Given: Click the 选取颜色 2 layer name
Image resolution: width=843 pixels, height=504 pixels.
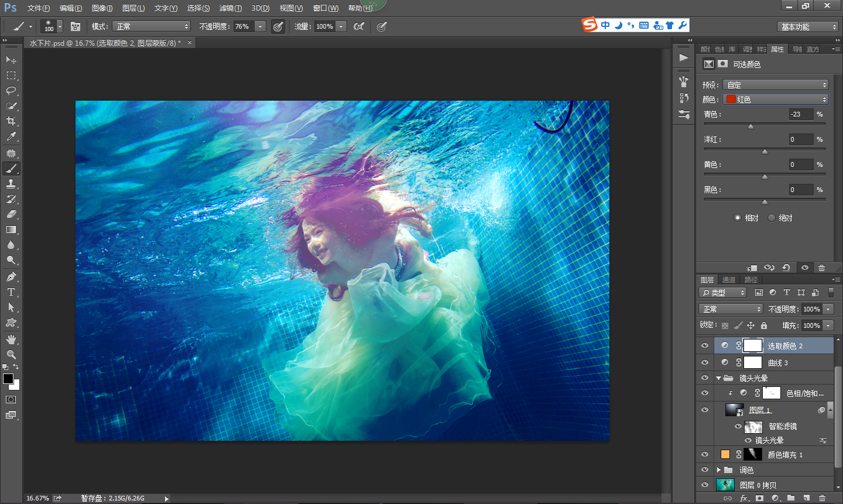Looking at the screenshot, I should tap(784, 346).
